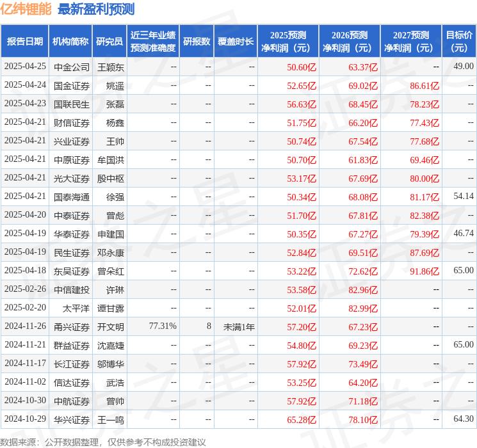
Task: Click analyst 武浩
Action: [x=115, y=383]
